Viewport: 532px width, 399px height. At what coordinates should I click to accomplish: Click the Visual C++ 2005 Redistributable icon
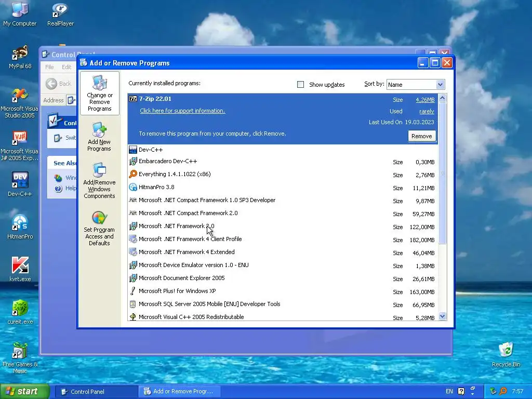pyautogui.click(x=133, y=317)
